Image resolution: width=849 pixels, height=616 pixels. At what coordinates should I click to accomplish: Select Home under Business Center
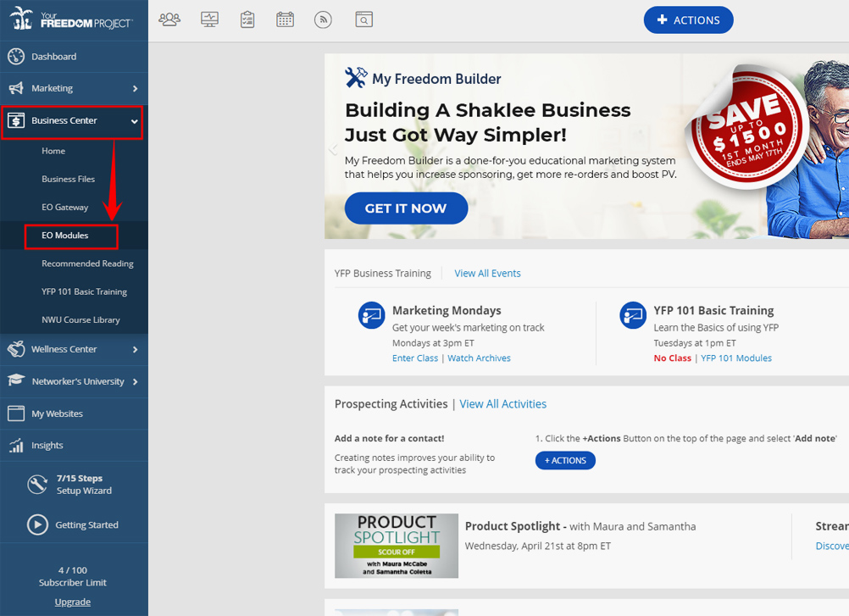pos(53,151)
